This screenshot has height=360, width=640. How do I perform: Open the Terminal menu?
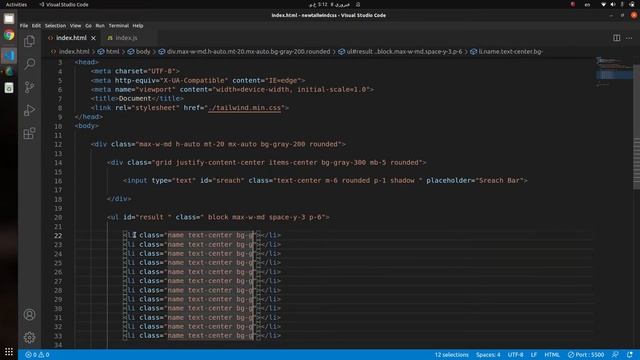[x=119, y=26]
